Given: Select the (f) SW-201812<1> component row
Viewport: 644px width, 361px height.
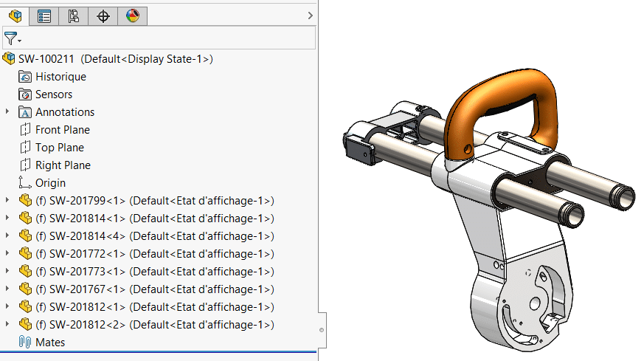Looking at the screenshot, I should click(x=155, y=306).
